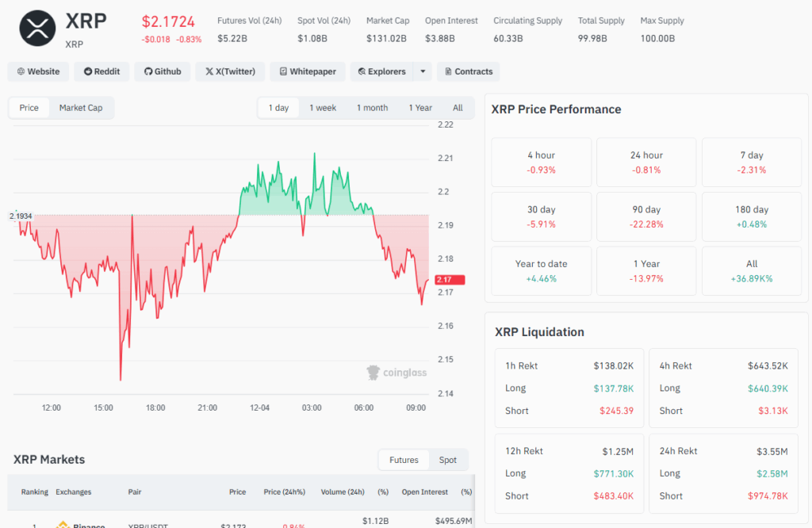Image resolution: width=812 pixels, height=528 pixels.
Task: Click the 90 day performance card
Action: (x=646, y=216)
